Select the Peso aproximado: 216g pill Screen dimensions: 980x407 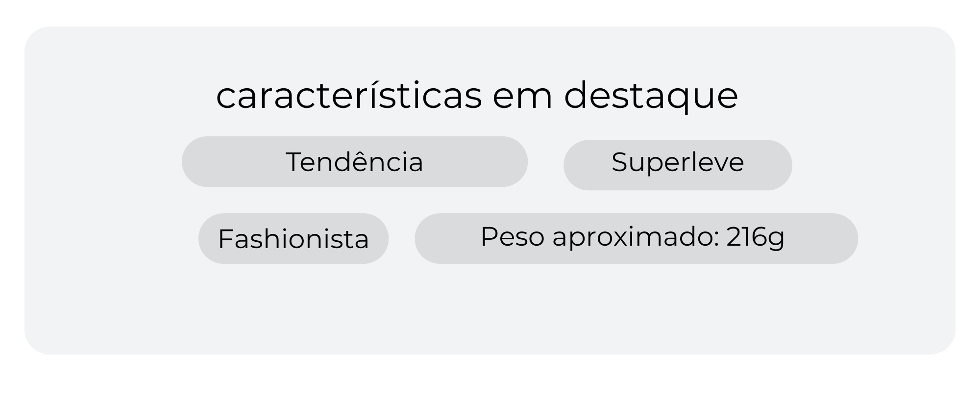tap(636, 238)
